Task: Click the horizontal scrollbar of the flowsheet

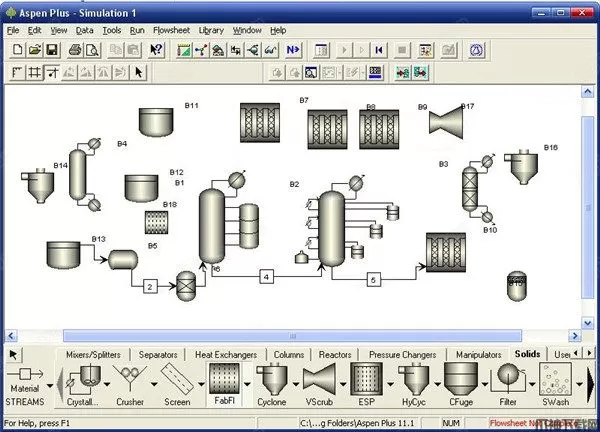Action: point(300,336)
